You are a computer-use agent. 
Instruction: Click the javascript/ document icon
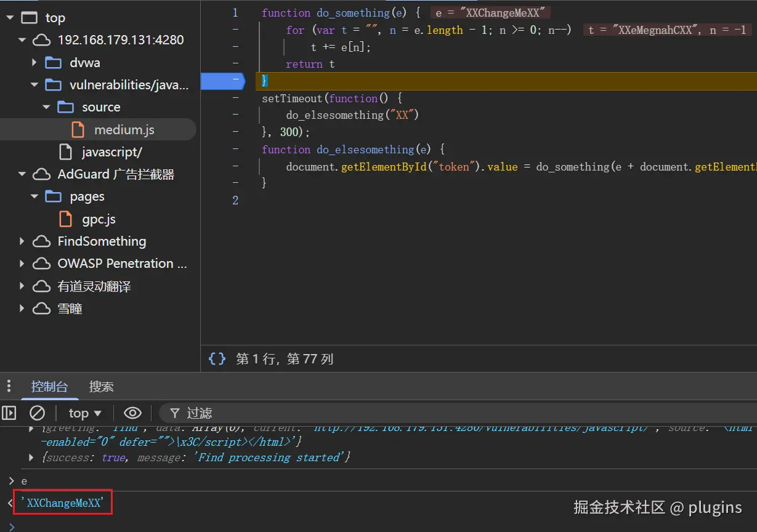tap(65, 151)
